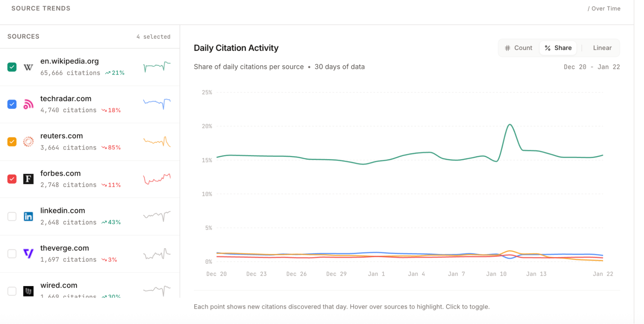Uncheck the techradar.com blue checkbox

click(12, 104)
